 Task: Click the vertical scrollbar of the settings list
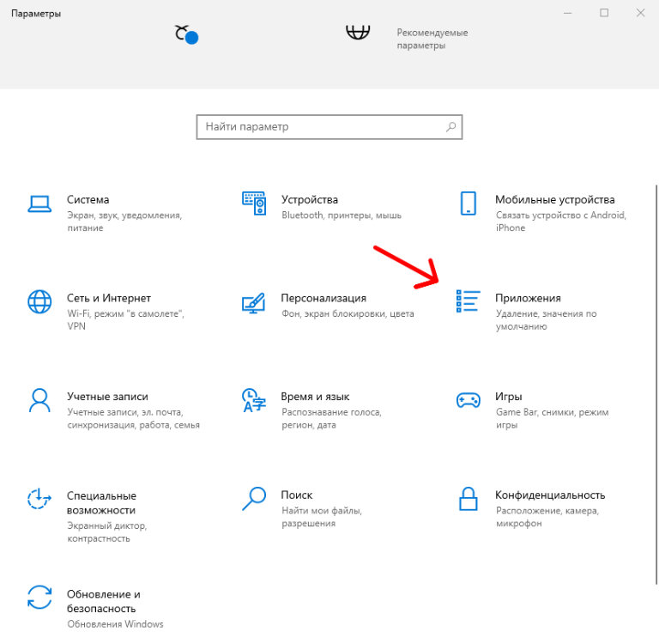point(656,385)
